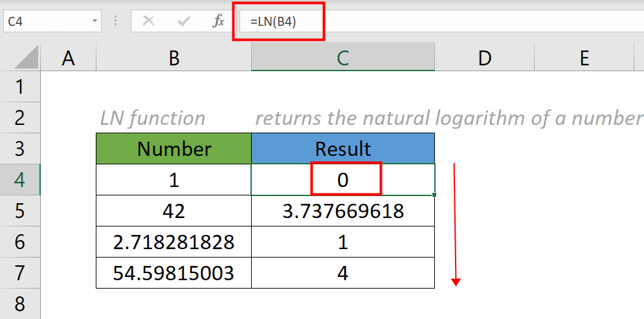644x319 pixels.
Task: Click the LN function label cell
Action: [x=153, y=118]
